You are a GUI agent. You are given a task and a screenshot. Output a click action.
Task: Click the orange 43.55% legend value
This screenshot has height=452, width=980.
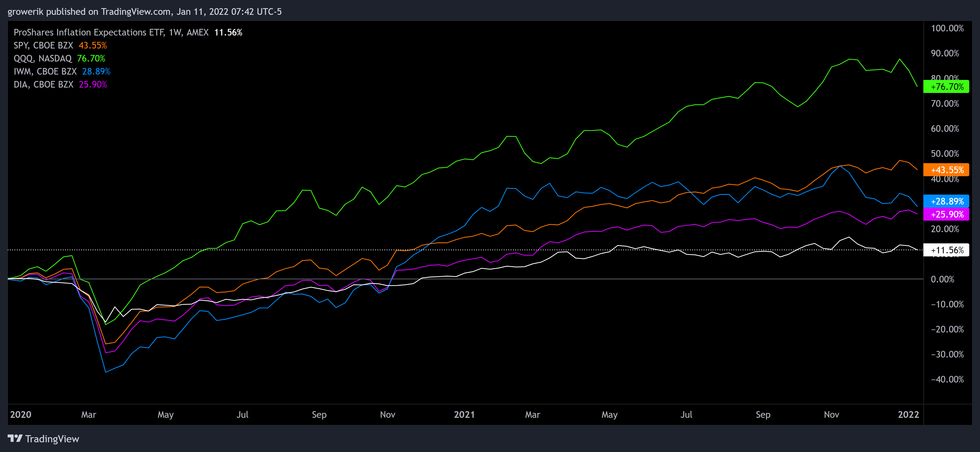click(x=93, y=45)
